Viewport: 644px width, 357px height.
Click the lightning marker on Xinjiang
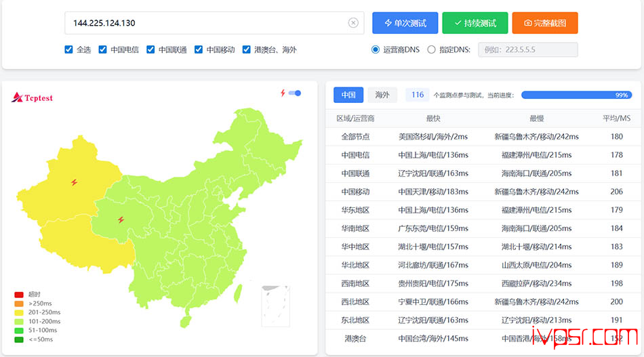pos(75,182)
